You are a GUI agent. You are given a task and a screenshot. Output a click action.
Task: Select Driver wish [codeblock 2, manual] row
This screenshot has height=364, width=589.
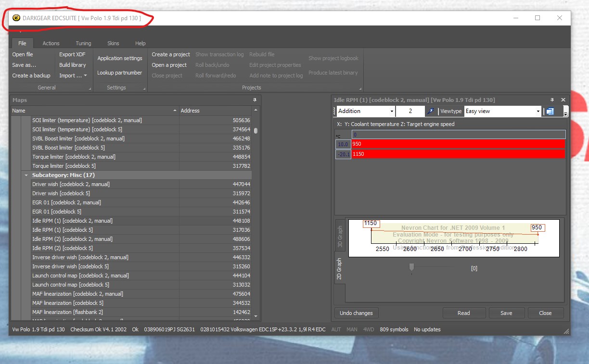(x=141, y=184)
